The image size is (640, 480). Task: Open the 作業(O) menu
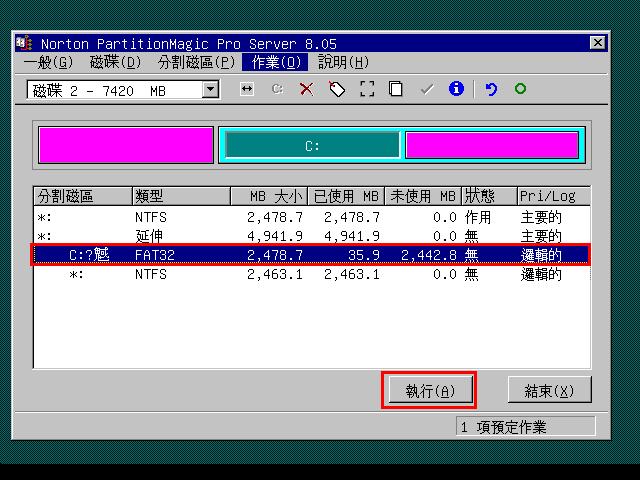pyautogui.click(x=276, y=62)
